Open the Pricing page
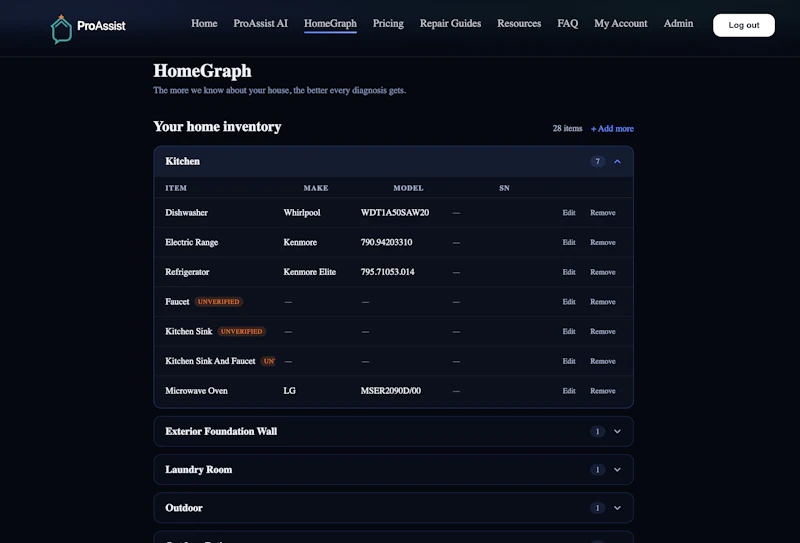This screenshot has width=800, height=543. click(x=388, y=23)
